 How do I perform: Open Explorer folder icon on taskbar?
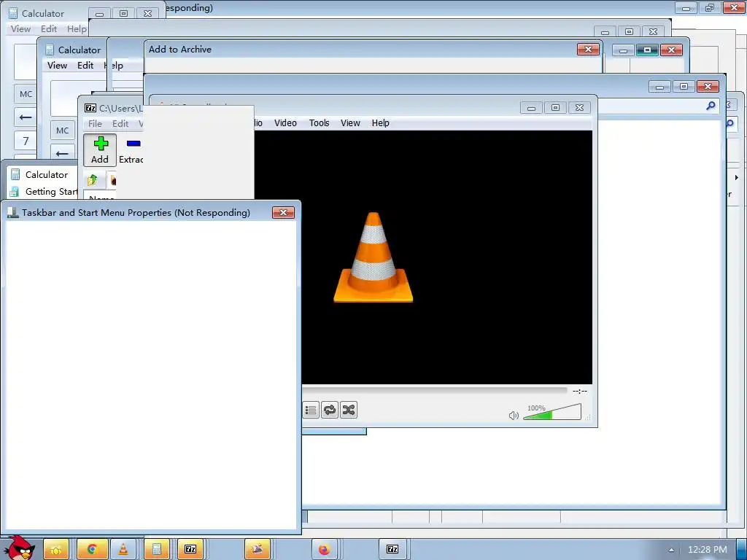tap(56, 550)
